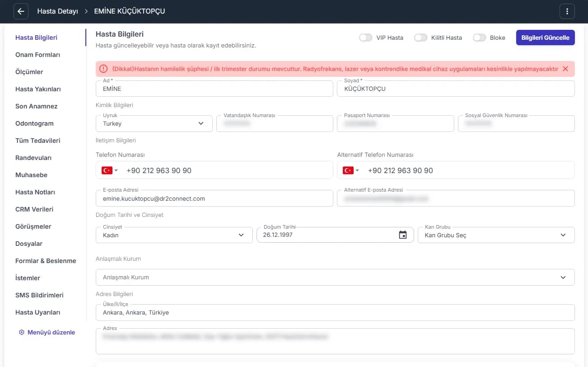Open the Odontogram section

point(34,123)
